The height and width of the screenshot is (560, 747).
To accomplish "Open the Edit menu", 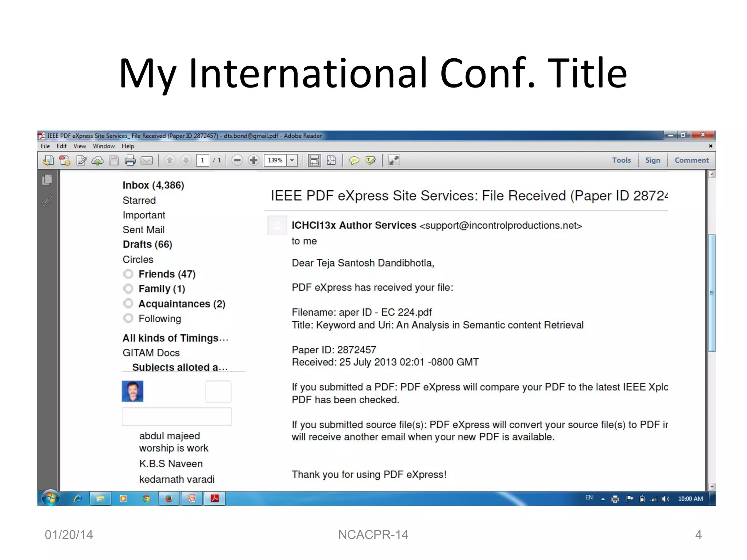I will coord(62,146).
